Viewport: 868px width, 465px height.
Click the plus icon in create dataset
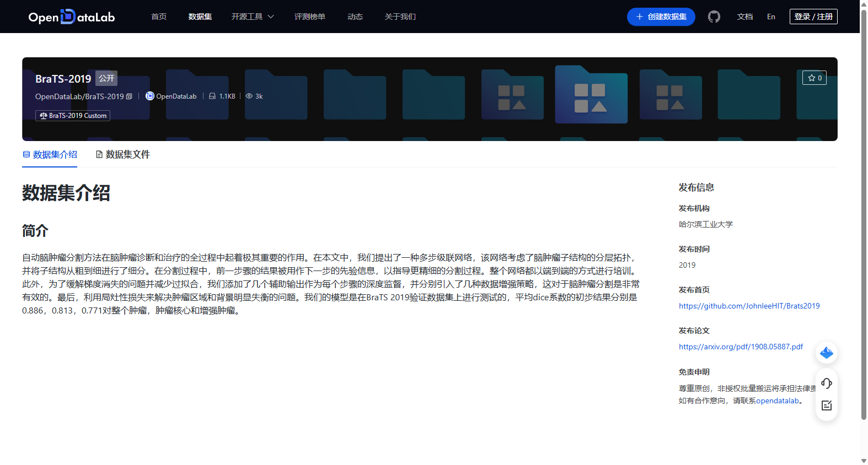[640, 17]
